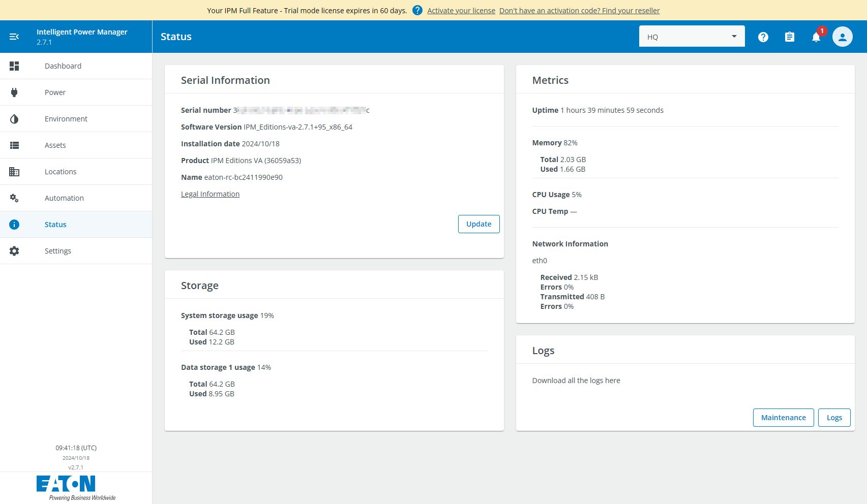Open the Legal Information link
Screen dimensions: 867x504
(x=210, y=194)
